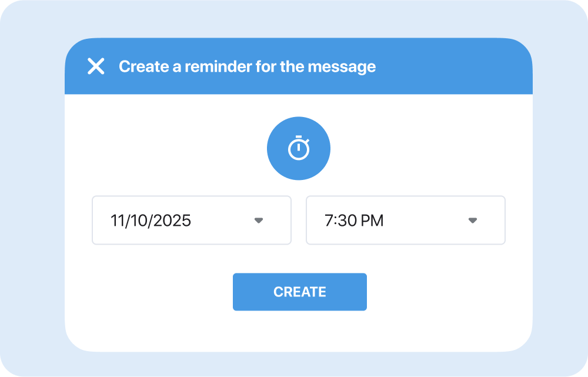Click inside the date field showing 11/10/2025

[x=191, y=221]
